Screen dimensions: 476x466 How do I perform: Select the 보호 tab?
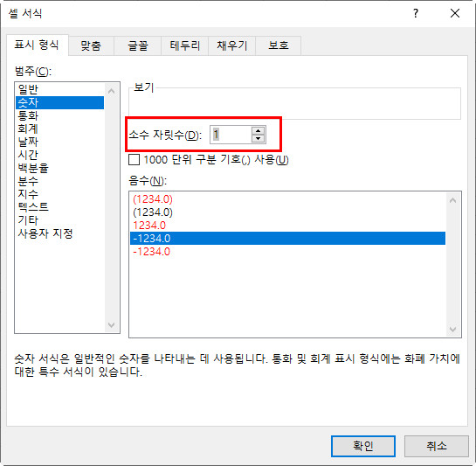coord(279,45)
